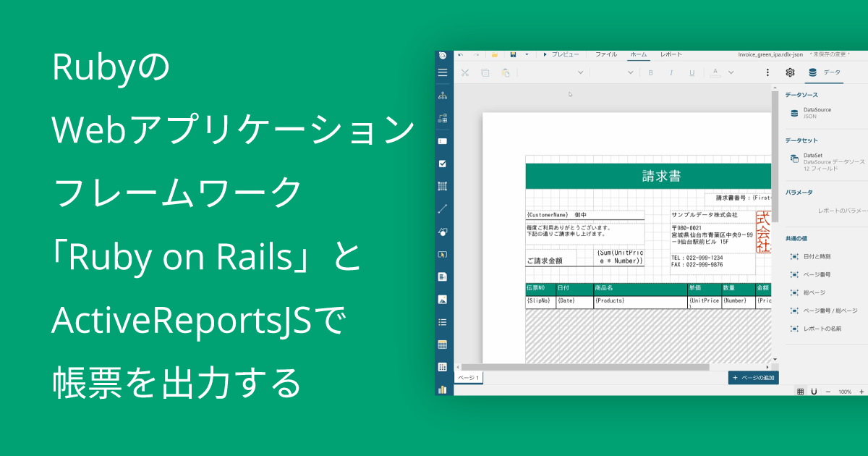
Task: Select the Line control in the toolbox
Action: point(443,208)
